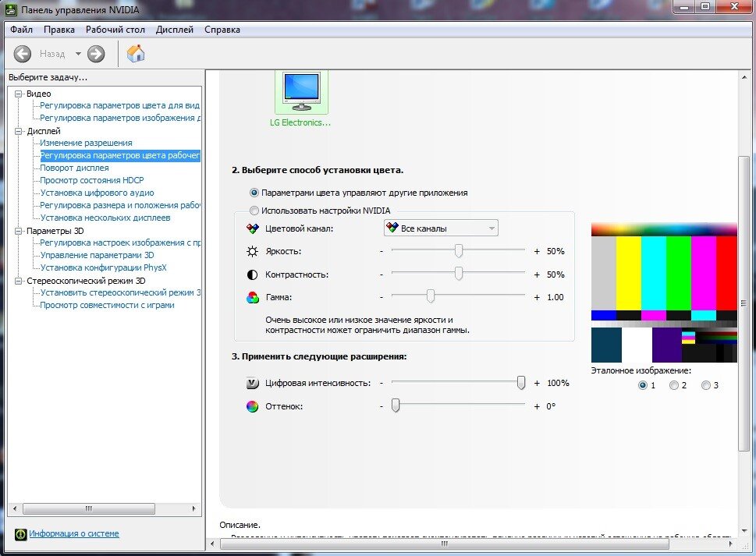The height and width of the screenshot is (556, 756).
Task: Open 'Регулировка настроек изображения с просмотром' task
Action: 120,243
